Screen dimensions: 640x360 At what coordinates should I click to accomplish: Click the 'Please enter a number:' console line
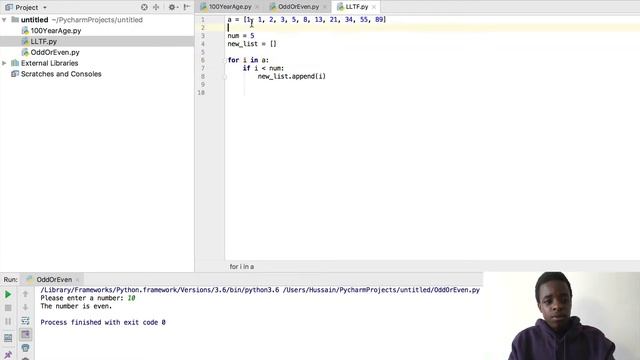(88, 298)
